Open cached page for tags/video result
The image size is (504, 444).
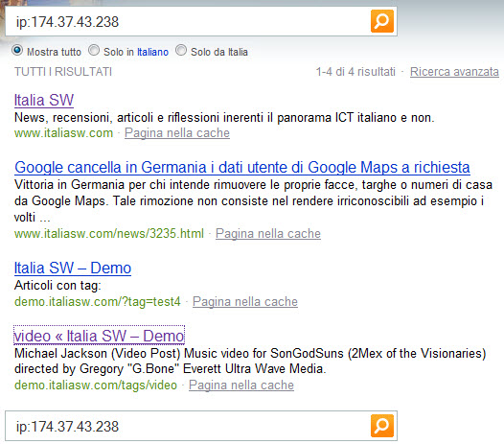click(x=241, y=386)
